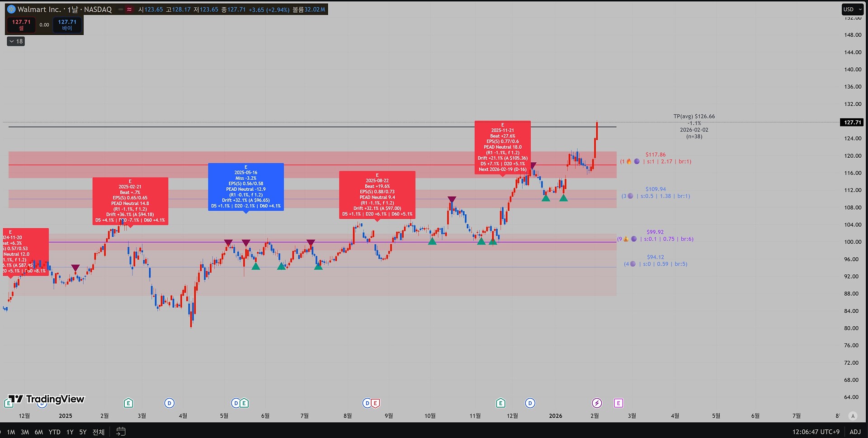The height and width of the screenshot is (438, 868).
Task: Open the upcoming purple earnings E marker
Action: click(x=618, y=403)
